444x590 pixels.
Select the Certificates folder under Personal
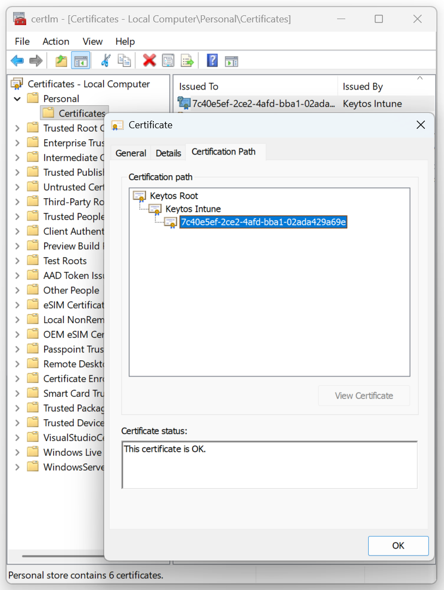tap(75, 113)
